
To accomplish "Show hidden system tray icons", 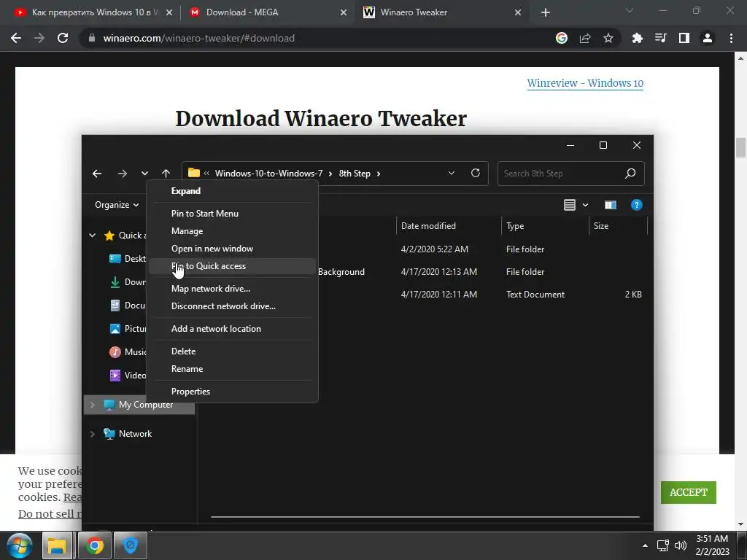I will [x=645, y=545].
